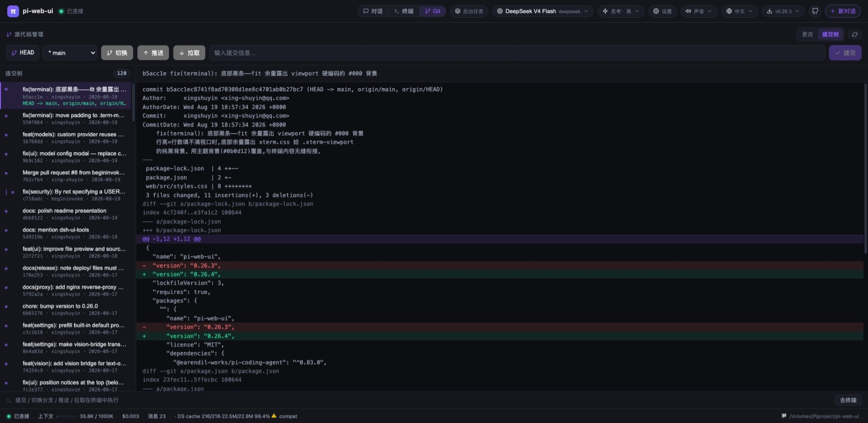Click the 提交 commit button

tap(845, 53)
